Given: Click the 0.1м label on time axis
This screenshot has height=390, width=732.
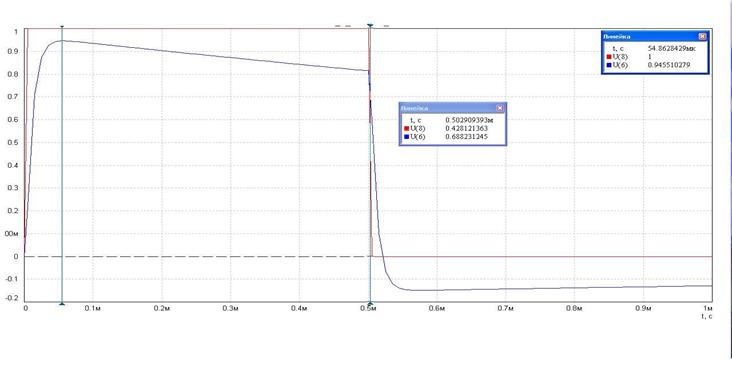Looking at the screenshot, I should [93, 309].
